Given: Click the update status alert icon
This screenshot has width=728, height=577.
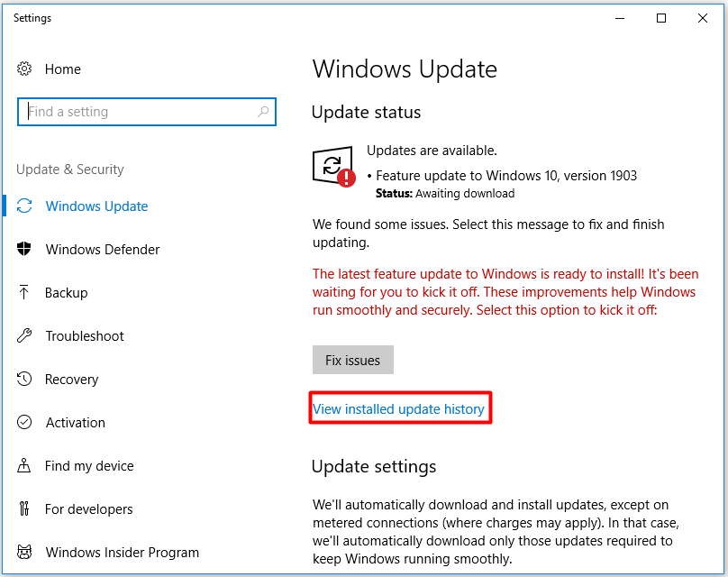Looking at the screenshot, I should tap(334, 167).
